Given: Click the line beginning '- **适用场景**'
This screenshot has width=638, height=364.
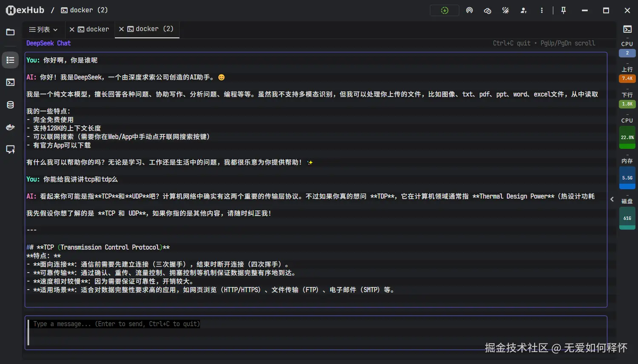Looking at the screenshot, I should click(x=211, y=290).
